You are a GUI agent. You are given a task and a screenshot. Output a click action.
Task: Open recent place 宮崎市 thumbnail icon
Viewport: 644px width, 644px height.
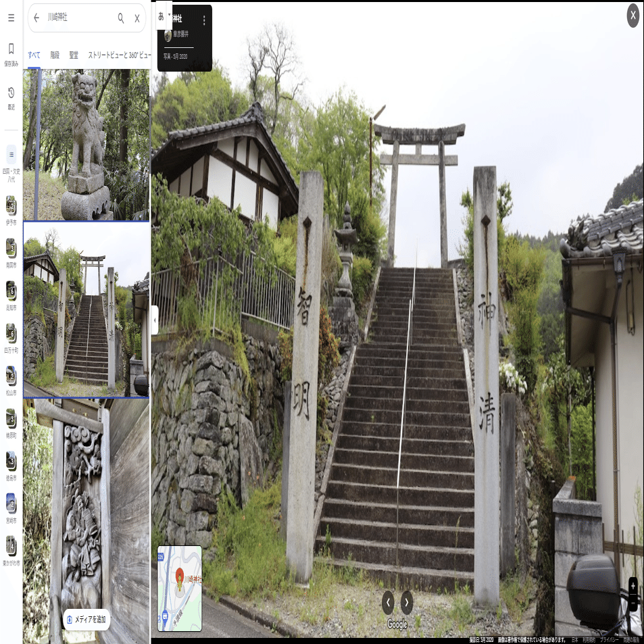(x=11, y=503)
